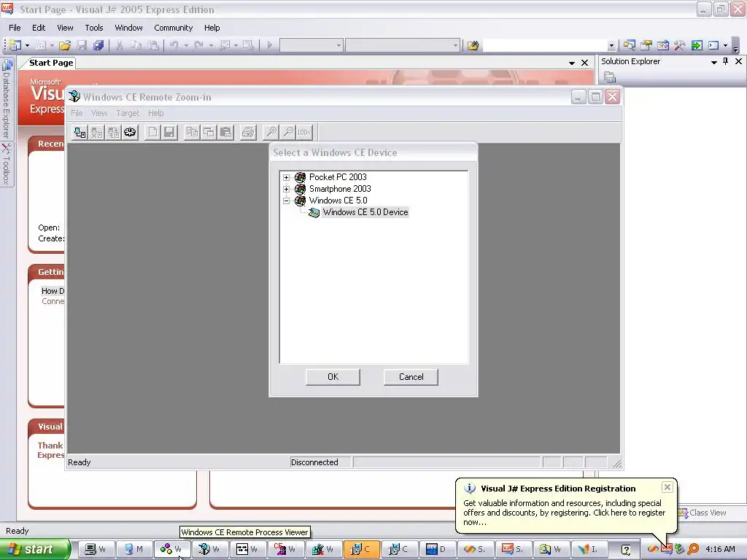This screenshot has height=560, width=747.
Task: Click Open File folder icon in Visual J# toolbar
Action: 65,45
